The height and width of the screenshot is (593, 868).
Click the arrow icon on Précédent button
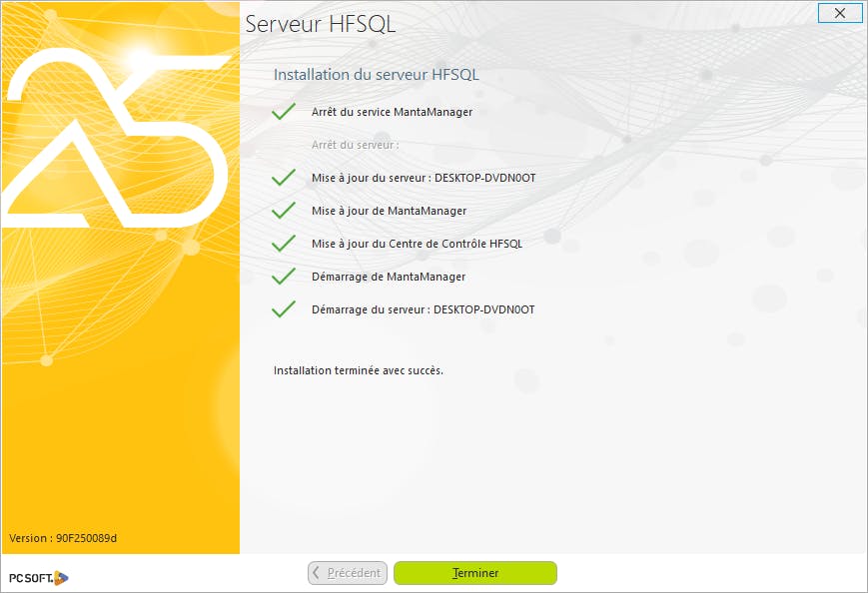click(x=316, y=572)
